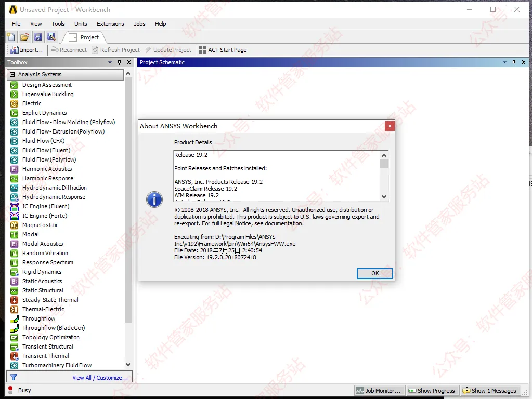Click the New project toolbar icon
The height and width of the screenshot is (399, 532).
[x=11, y=37]
